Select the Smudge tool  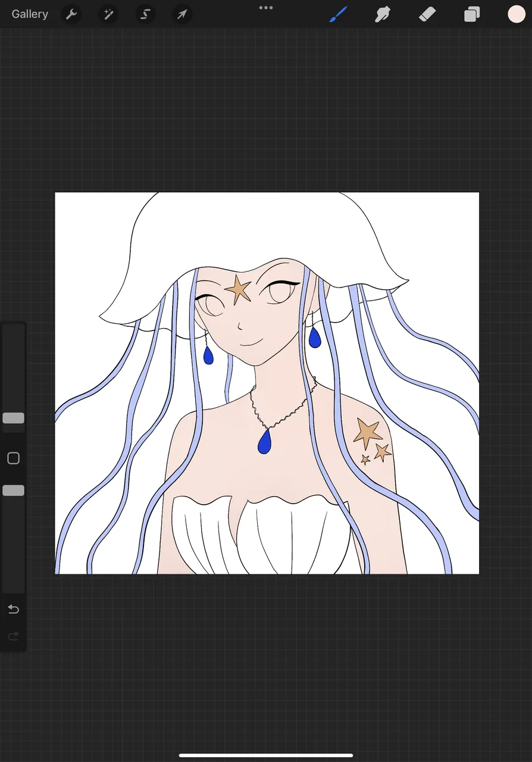[383, 14]
